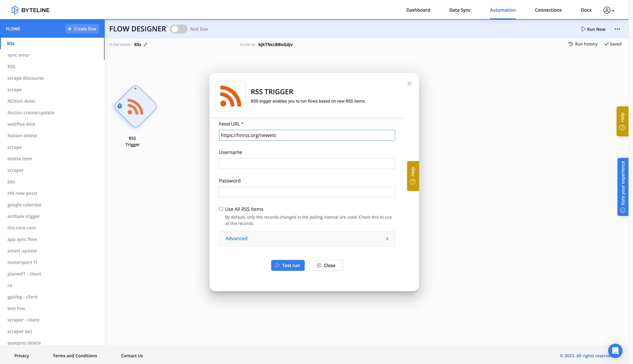The width and height of the screenshot is (633, 364).
Task: Click the large RSS icon in dialog header
Action: click(230, 96)
